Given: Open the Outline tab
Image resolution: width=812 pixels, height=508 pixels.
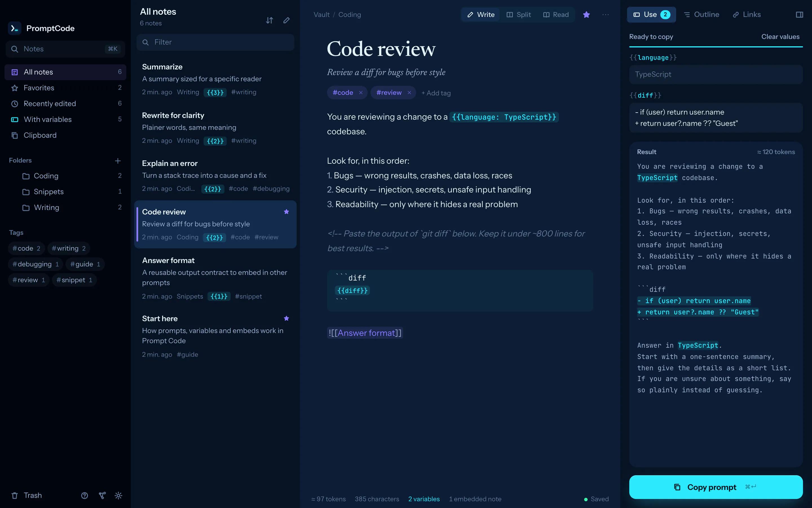Looking at the screenshot, I should coord(701,15).
